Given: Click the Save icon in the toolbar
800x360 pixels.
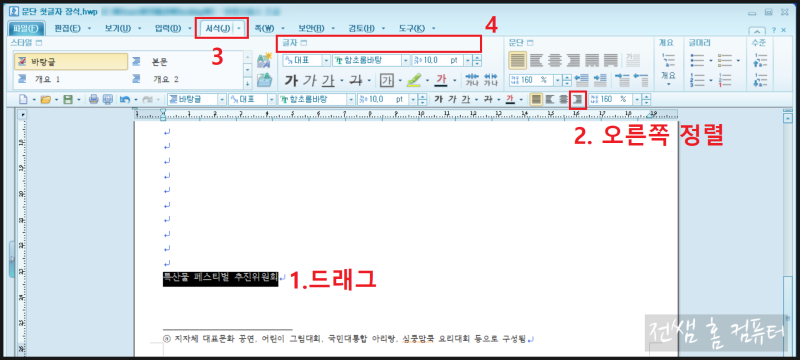Looking at the screenshot, I should pos(68,99).
